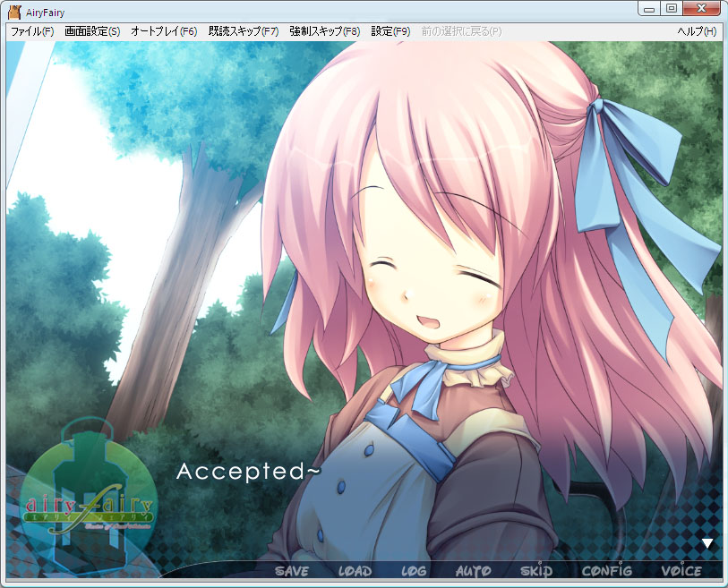Maximize the AiryFairy window
The height and width of the screenshot is (588, 728).
tap(672, 9)
